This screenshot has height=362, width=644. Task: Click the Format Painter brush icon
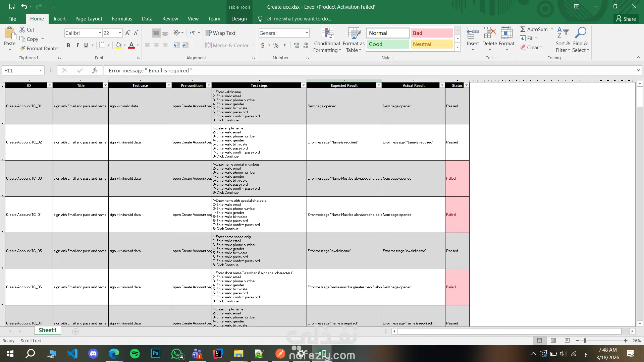(x=22, y=48)
